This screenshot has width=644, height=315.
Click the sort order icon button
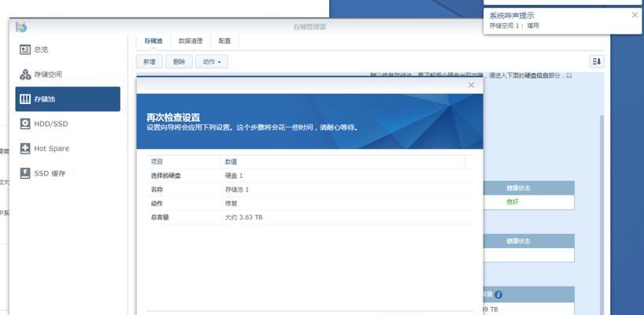(x=596, y=61)
